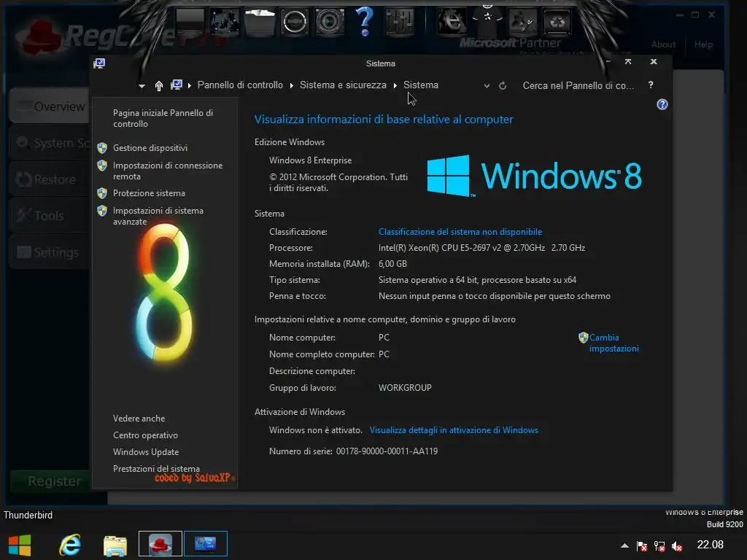Select the Sistema e sicurezza breadcrumb

click(x=343, y=85)
